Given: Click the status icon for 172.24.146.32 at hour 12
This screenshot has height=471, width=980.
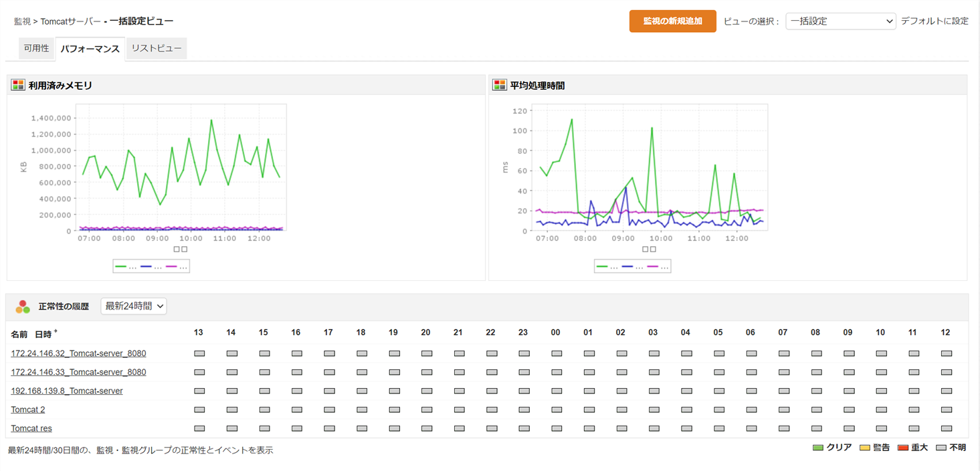Looking at the screenshot, I should click(x=946, y=353).
